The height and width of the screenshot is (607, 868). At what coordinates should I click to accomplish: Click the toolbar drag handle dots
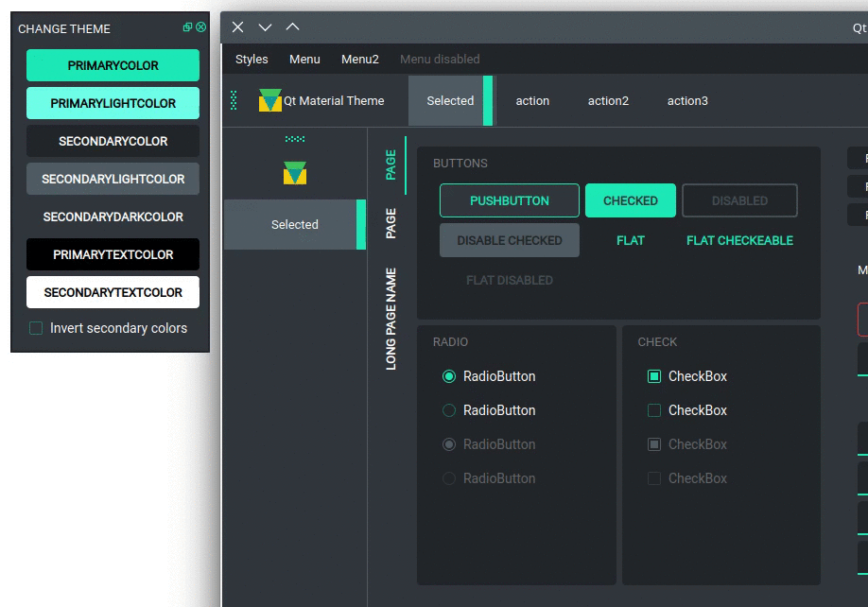[x=234, y=100]
